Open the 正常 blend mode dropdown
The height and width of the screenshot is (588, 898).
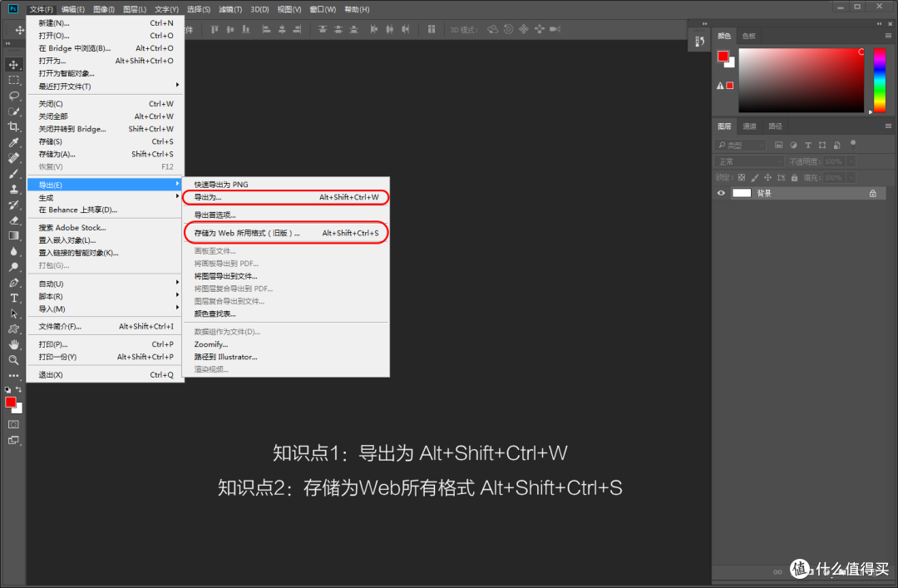tap(748, 161)
